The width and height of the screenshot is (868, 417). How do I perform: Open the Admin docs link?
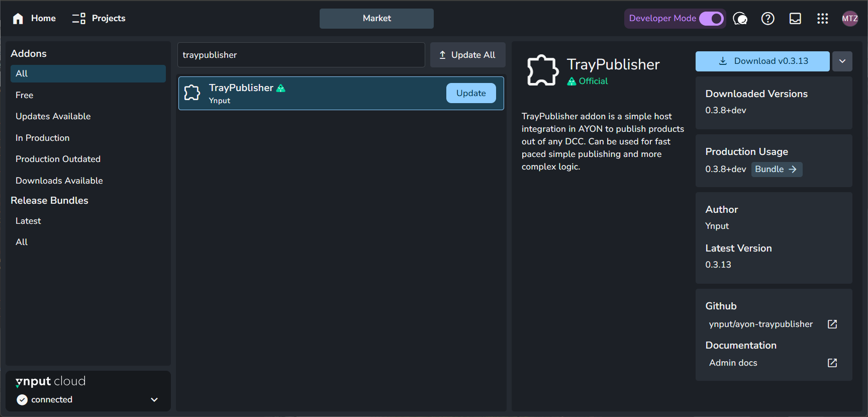733,363
